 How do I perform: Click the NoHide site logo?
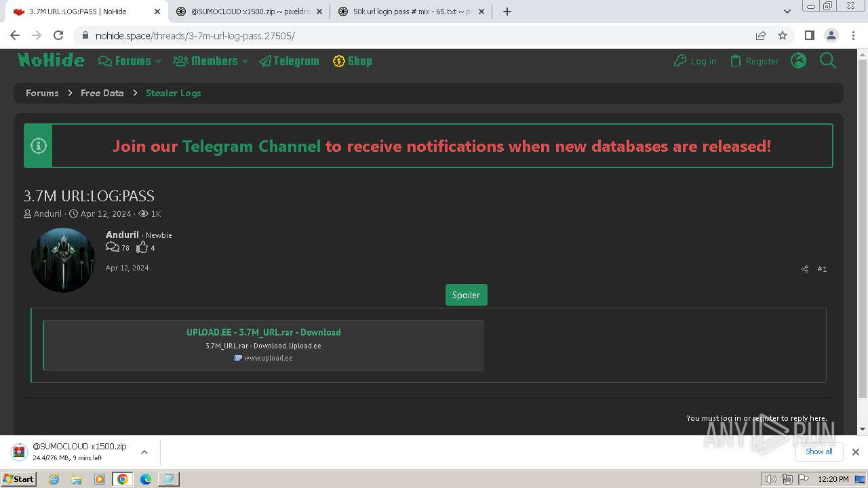(x=52, y=60)
